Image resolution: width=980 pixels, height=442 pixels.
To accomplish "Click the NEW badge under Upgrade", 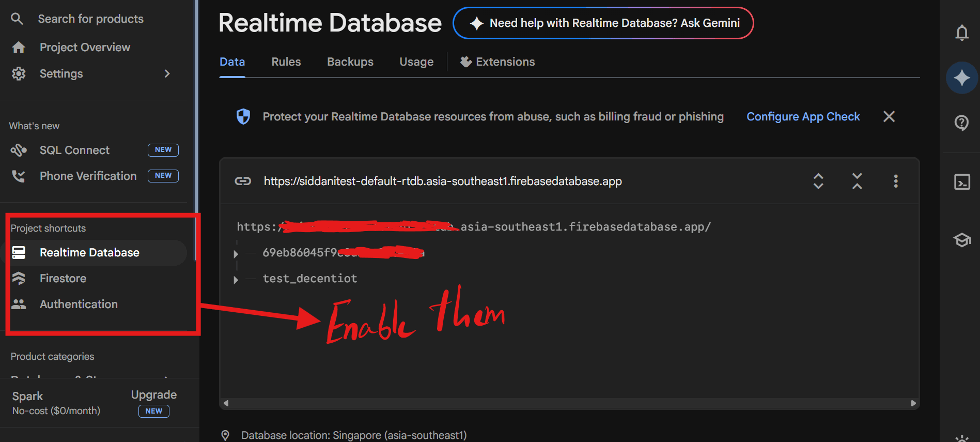I will click(x=154, y=411).
